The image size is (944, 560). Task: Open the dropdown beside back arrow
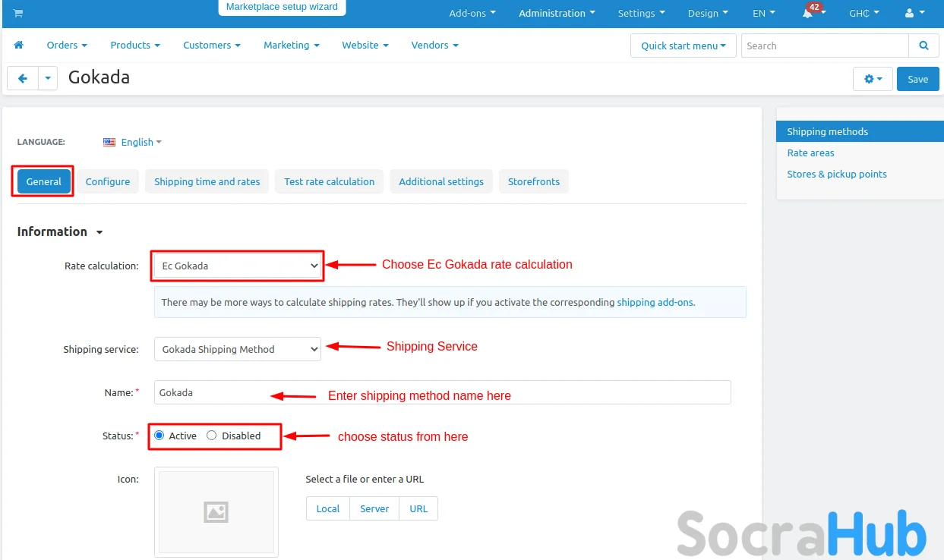tap(48, 78)
